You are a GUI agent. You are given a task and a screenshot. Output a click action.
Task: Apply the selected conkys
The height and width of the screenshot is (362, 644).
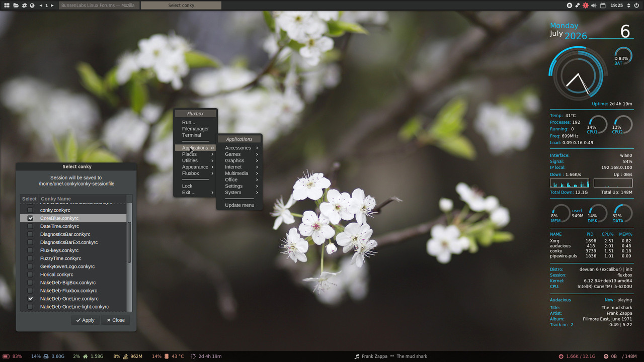85,320
